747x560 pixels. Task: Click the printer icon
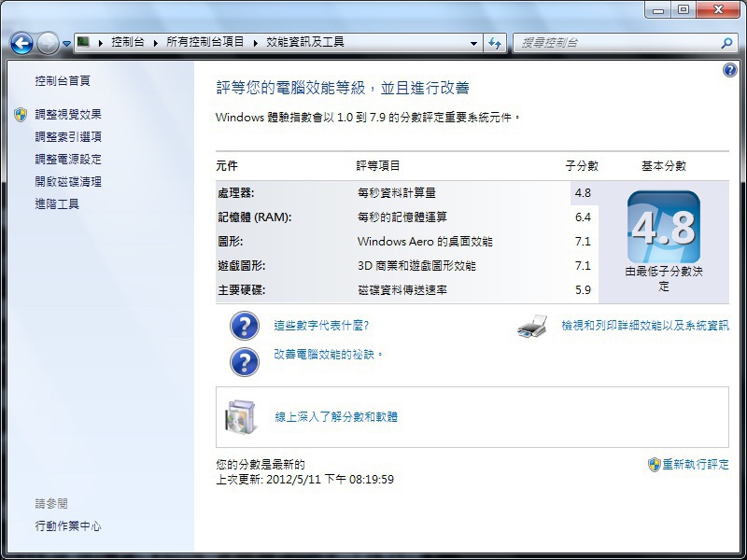pos(531,326)
